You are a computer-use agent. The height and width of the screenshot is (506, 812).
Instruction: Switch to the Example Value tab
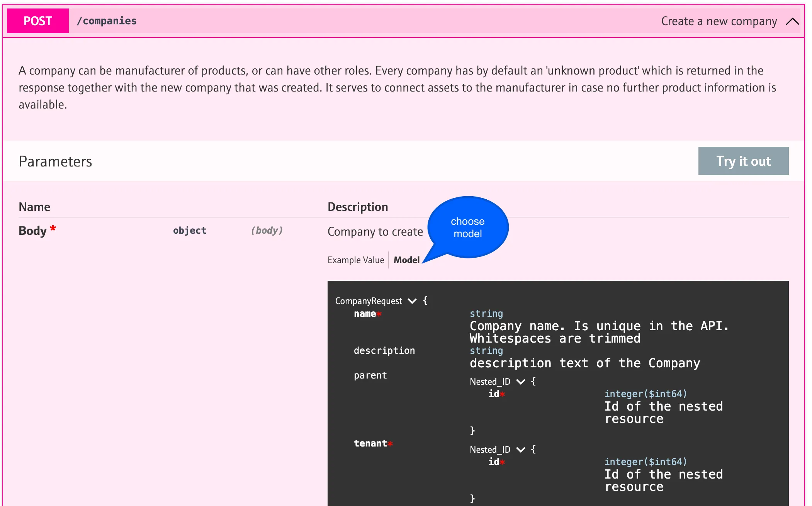click(x=355, y=260)
